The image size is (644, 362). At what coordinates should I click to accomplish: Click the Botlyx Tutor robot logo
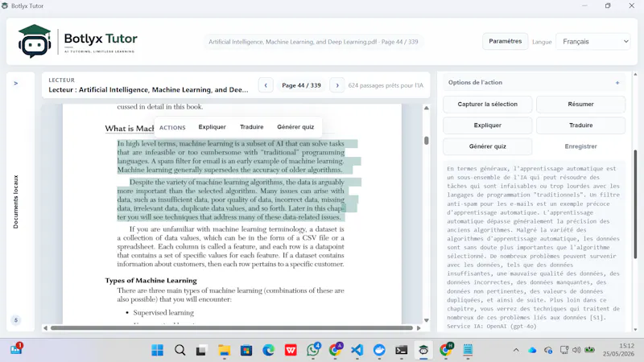click(x=35, y=41)
